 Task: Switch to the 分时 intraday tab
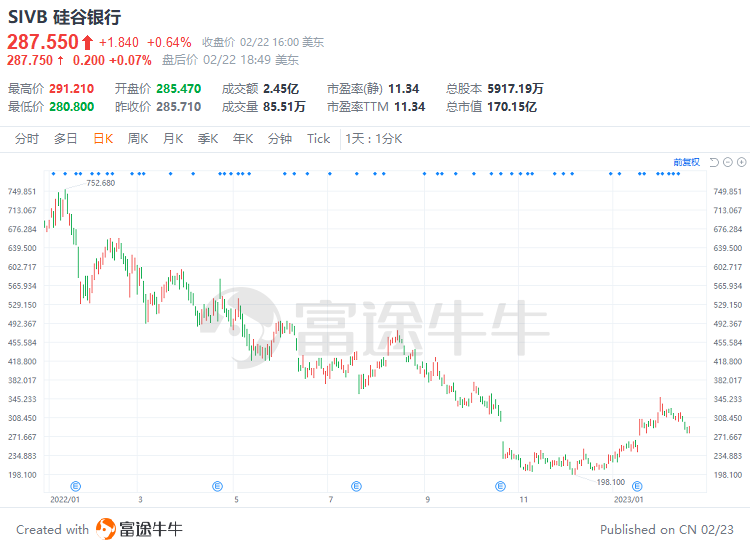[x=27, y=139]
